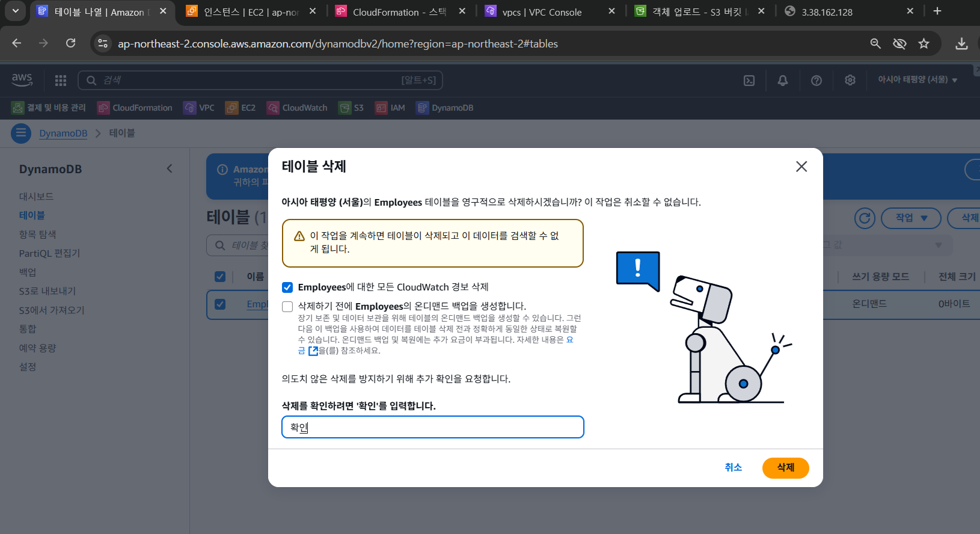Expand the 작업 actions dropdown
Viewport: 980px width, 534px height.
coord(911,218)
